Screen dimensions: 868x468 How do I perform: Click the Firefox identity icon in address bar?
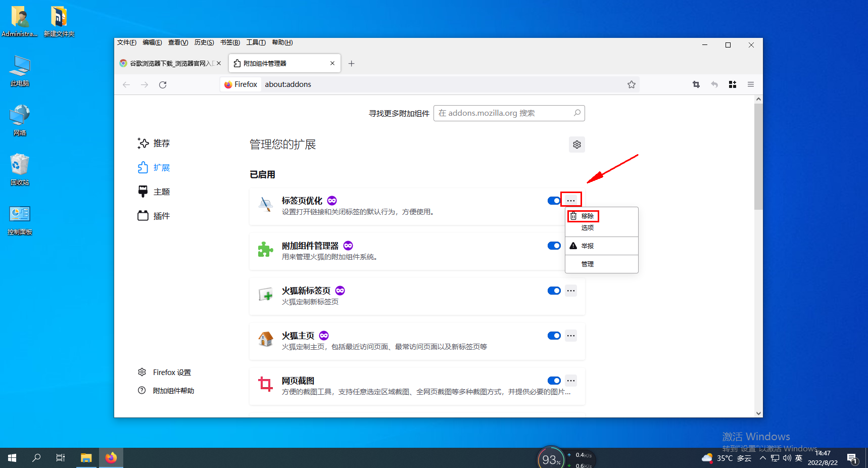click(228, 84)
